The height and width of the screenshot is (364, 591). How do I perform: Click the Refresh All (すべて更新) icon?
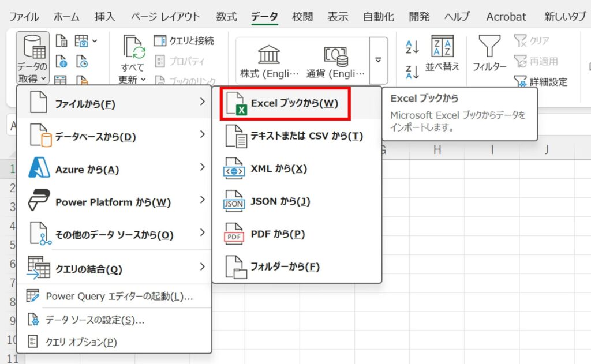pyautogui.click(x=134, y=47)
